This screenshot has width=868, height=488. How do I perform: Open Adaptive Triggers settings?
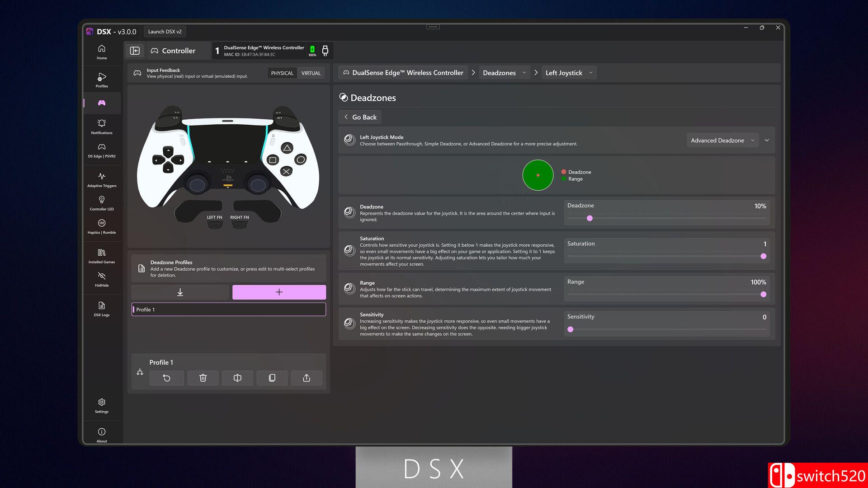click(x=102, y=179)
